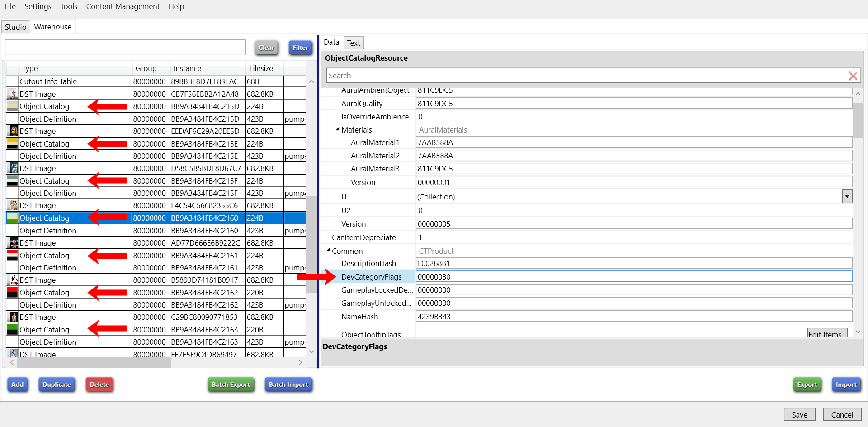
Task: Select swatch icon of Object Catalog BB9A3484FB4C215E
Action: click(13, 143)
